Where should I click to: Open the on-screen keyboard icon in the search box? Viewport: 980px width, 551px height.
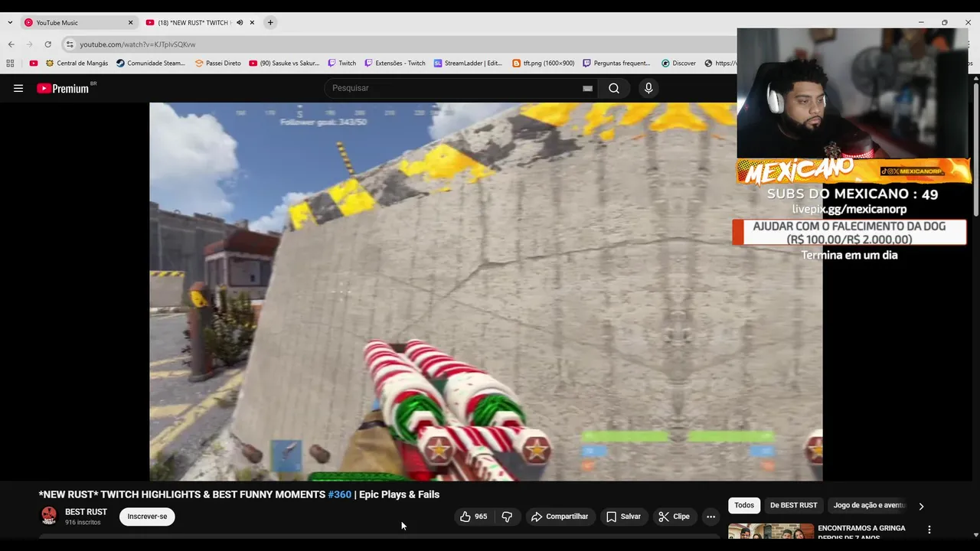click(587, 88)
